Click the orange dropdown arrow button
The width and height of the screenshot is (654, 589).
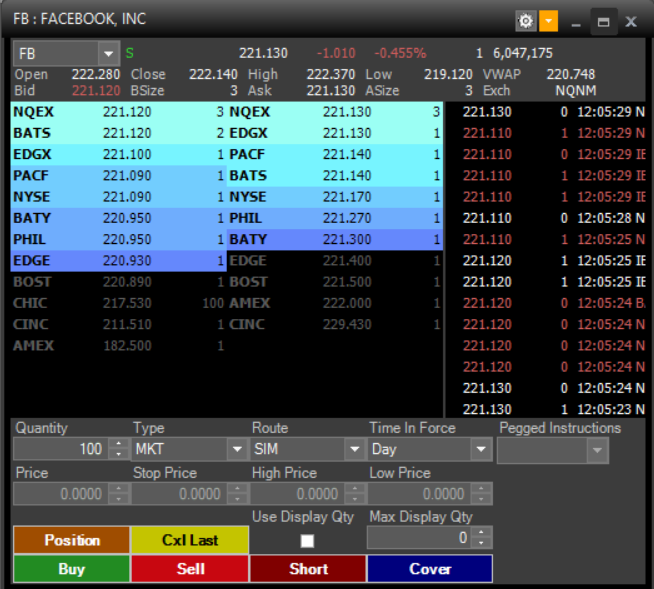[x=548, y=21]
